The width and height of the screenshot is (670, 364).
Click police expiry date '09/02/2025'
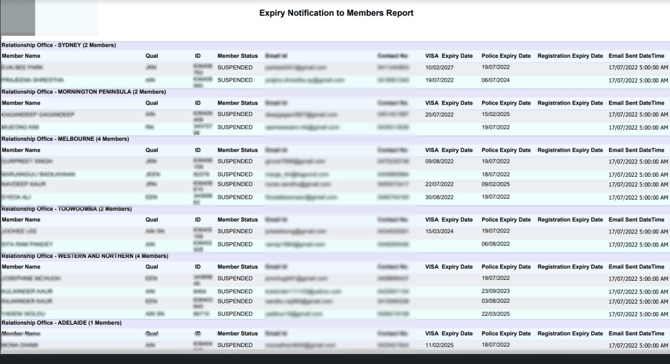[x=496, y=184]
